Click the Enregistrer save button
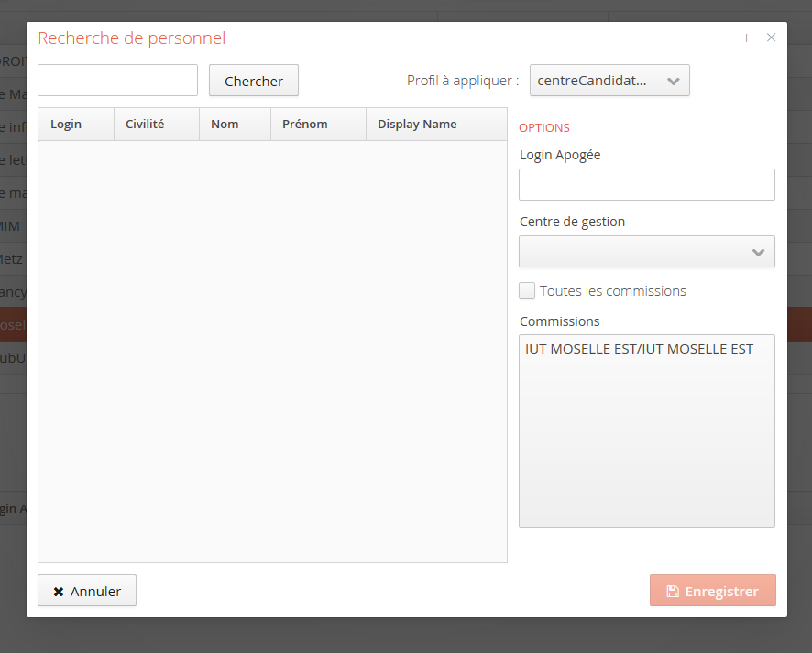Screen dimensions: 812x653 pos(712,591)
